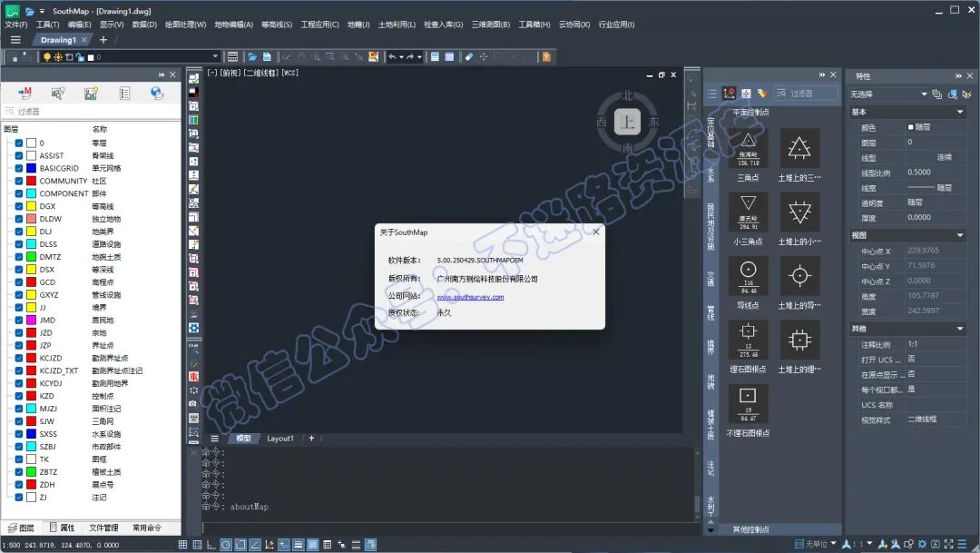Open the layer dropdown in the top toolbar
Viewport: 980px width, 553px height.
(216, 57)
